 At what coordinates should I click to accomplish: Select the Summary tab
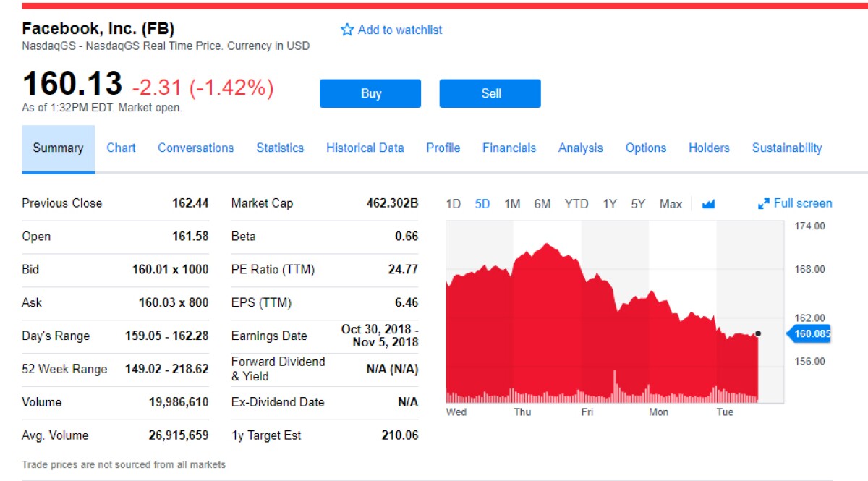(58, 148)
